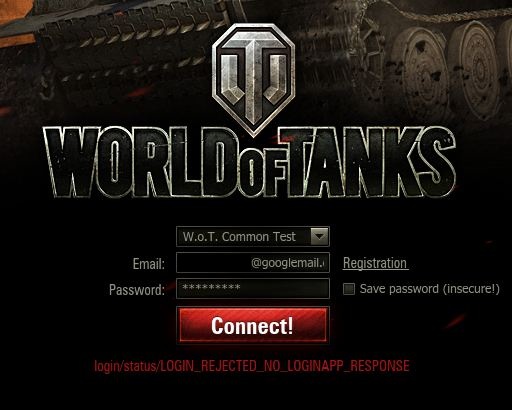Focus the Password input field
Image resolution: width=512 pixels, height=410 pixels.
[253, 288]
